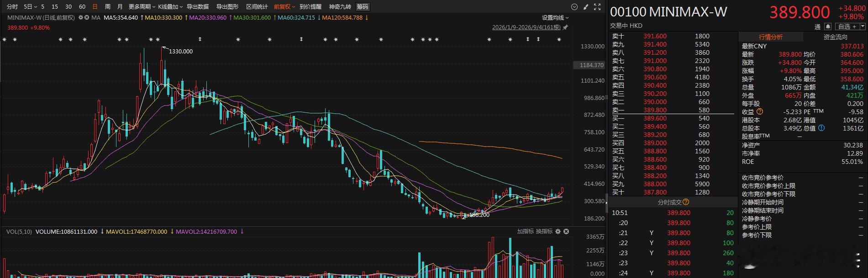The height and width of the screenshot is (278, 868).
Task: Switch to 30 minute period
Action: (68, 7)
